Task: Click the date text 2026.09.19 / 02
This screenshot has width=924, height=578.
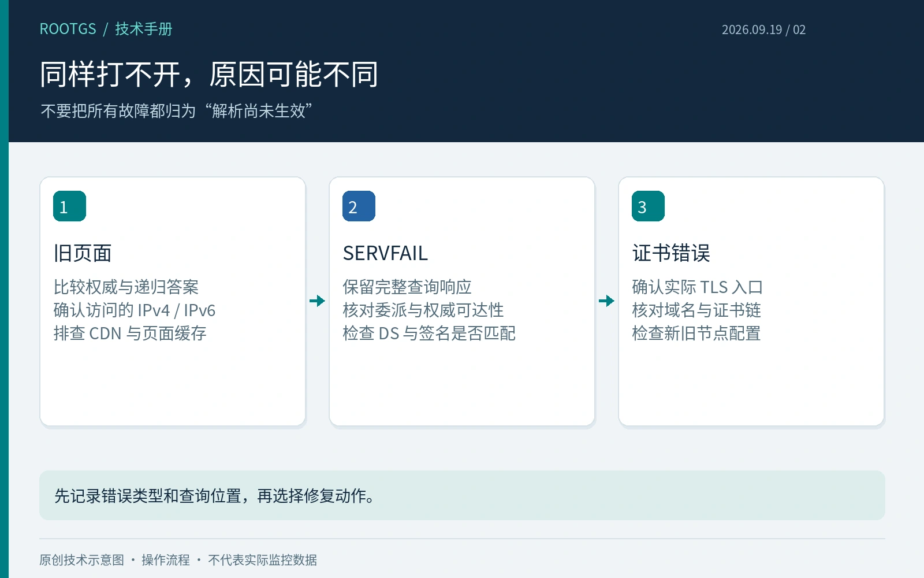Action: coord(763,29)
